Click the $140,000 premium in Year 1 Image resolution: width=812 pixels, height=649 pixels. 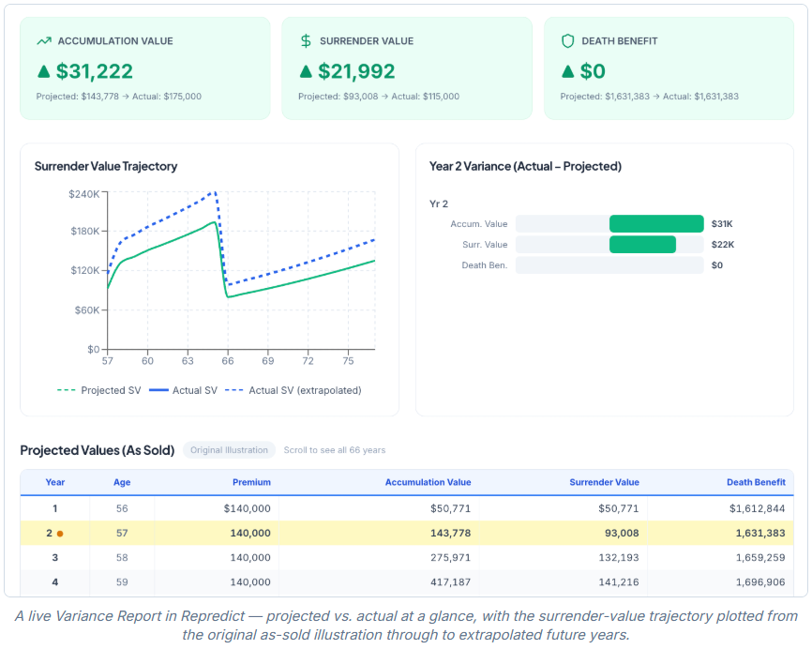247,508
